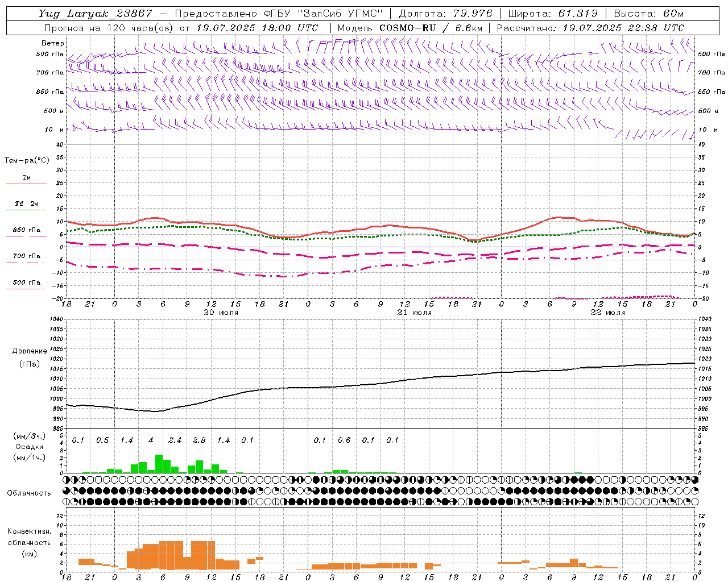This screenshot has height=582, width=728.
Task: Click the 'Прогноз на 120 часа(ов)' forecast text
Action: tap(109, 28)
